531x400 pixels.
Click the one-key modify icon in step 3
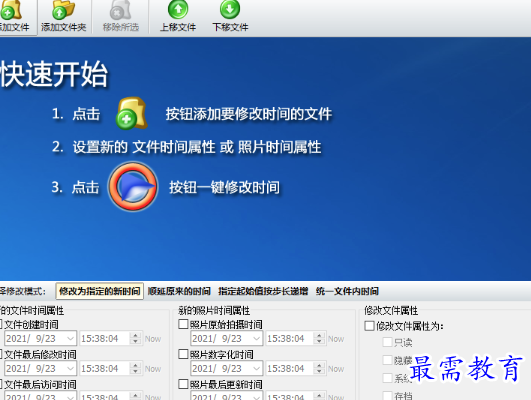(x=133, y=186)
